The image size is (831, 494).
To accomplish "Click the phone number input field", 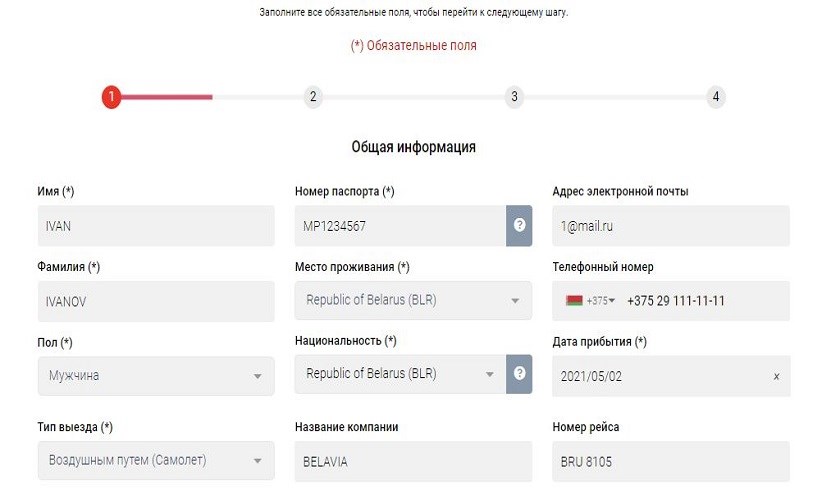I will (700, 301).
